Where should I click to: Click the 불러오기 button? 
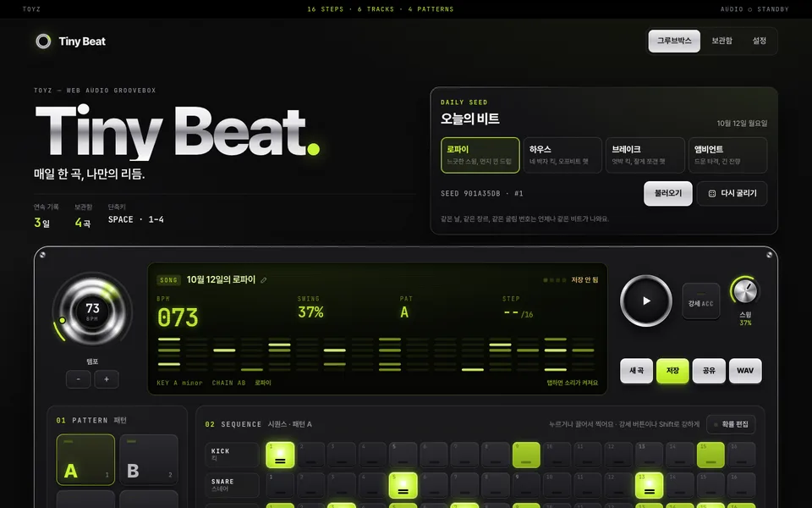click(668, 193)
